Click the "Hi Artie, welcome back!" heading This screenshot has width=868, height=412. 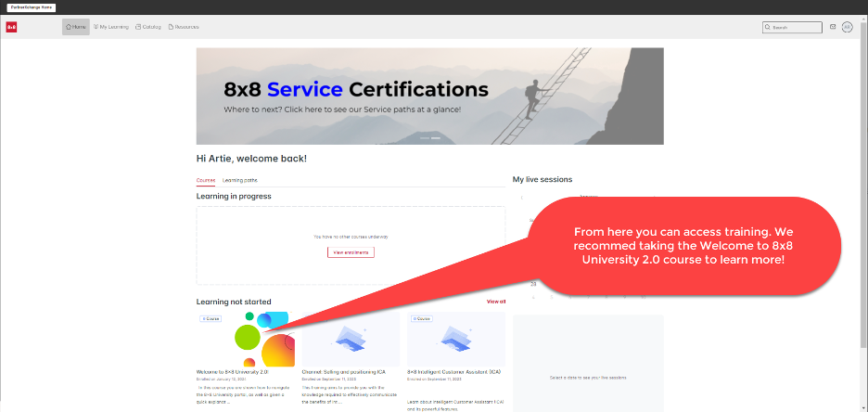click(251, 159)
